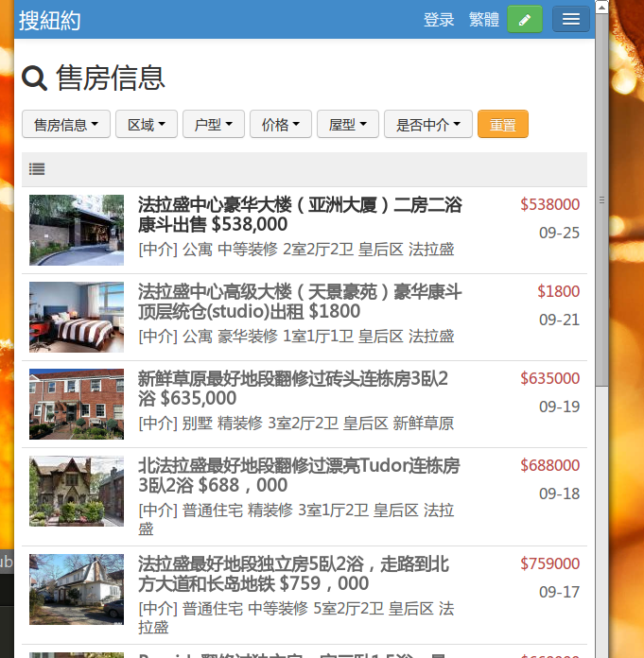Open listing 法拉盛中心高级大楼（天景豪苑）
The height and width of the screenshot is (658, 644).
point(300,302)
